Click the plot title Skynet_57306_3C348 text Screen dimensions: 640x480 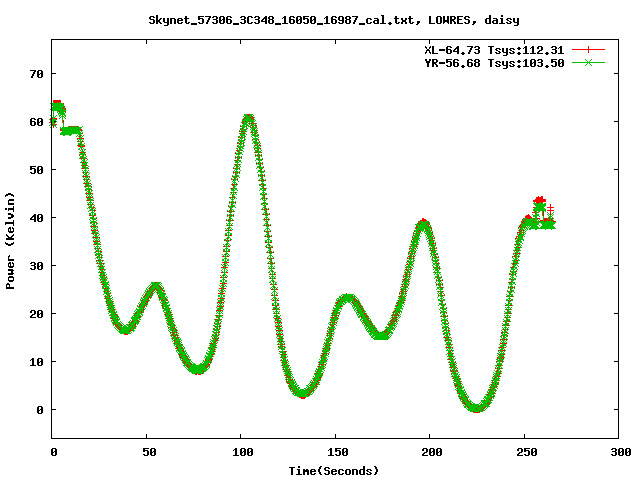click(x=334, y=20)
